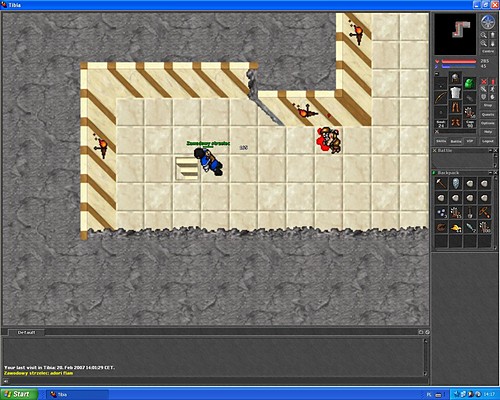Toggle the running figure chase mode

493,89
